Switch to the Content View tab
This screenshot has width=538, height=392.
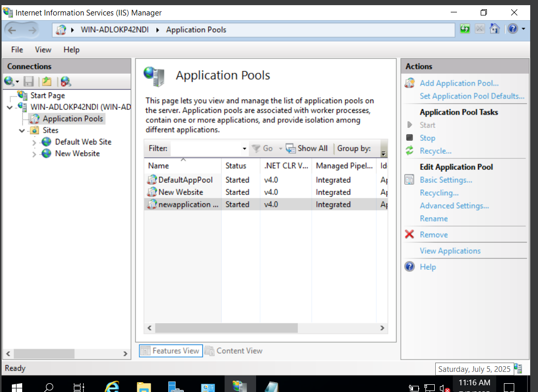(233, 351)
